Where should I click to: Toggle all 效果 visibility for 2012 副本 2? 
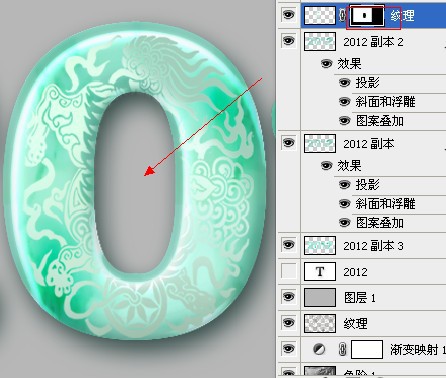(327, 63)
